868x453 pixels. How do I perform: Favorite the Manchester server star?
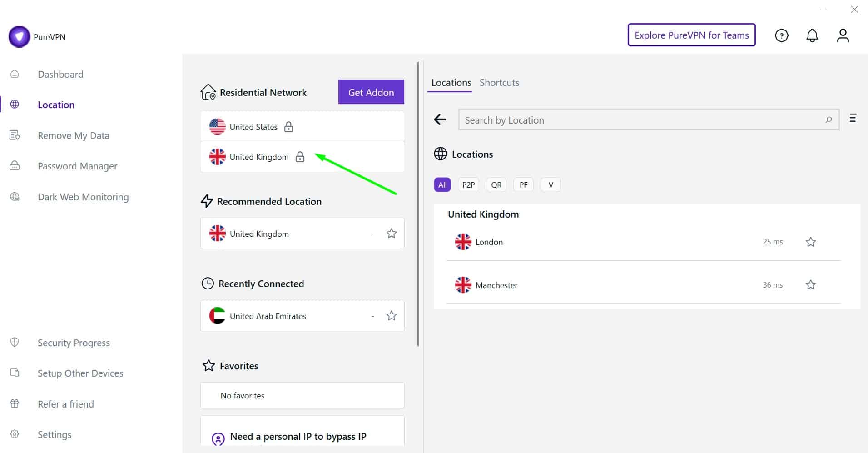pyautogui.click(x=811, y=285)
